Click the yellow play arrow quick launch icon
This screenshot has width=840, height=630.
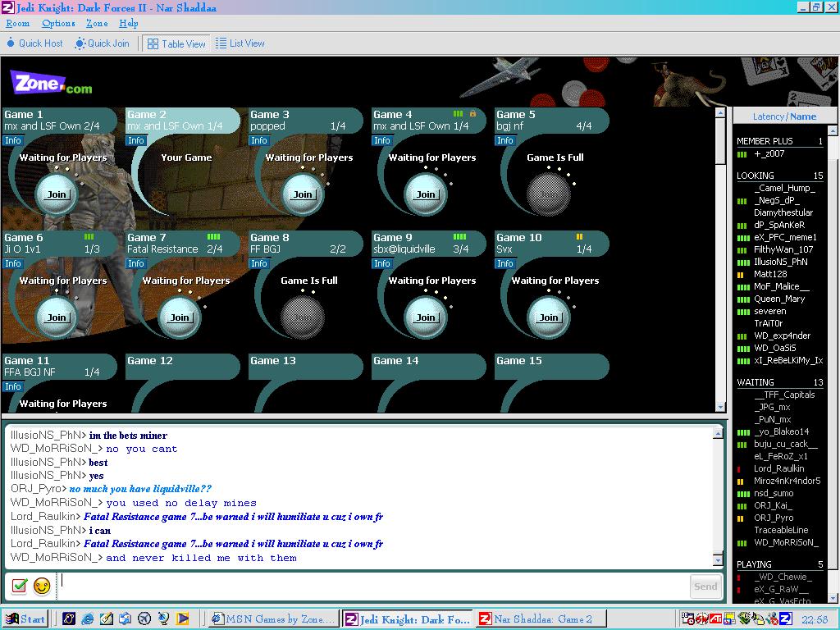tap(182, 619)
